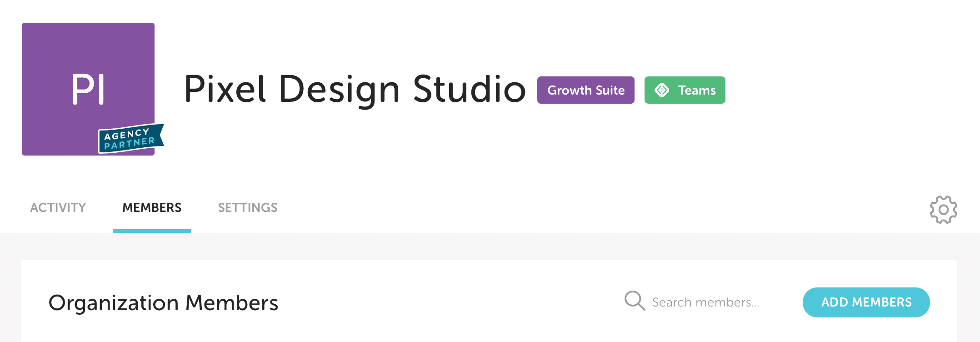Click the purple Growth Suite badge
The width and height of the screenshot is (980, 342).
tap(585, 90)
